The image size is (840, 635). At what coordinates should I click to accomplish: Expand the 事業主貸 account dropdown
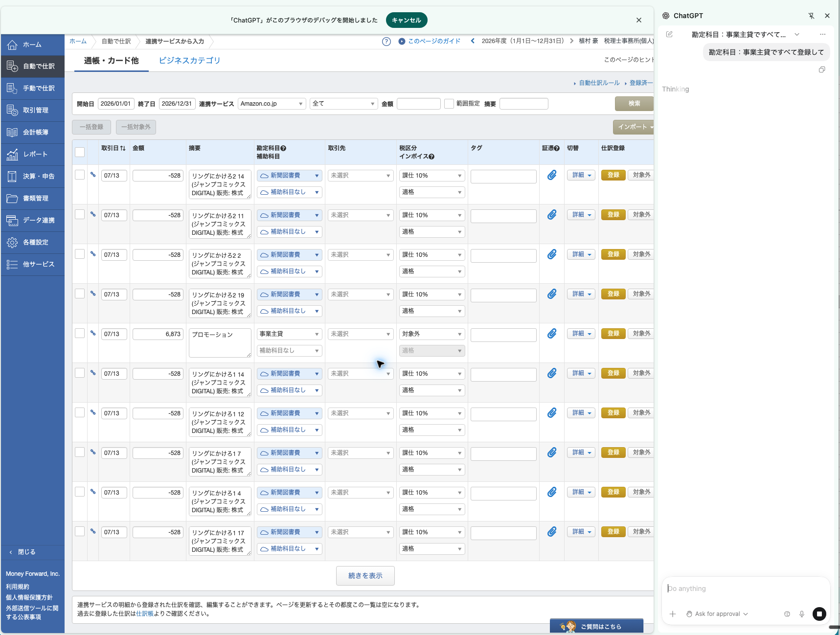click(289, 334)
